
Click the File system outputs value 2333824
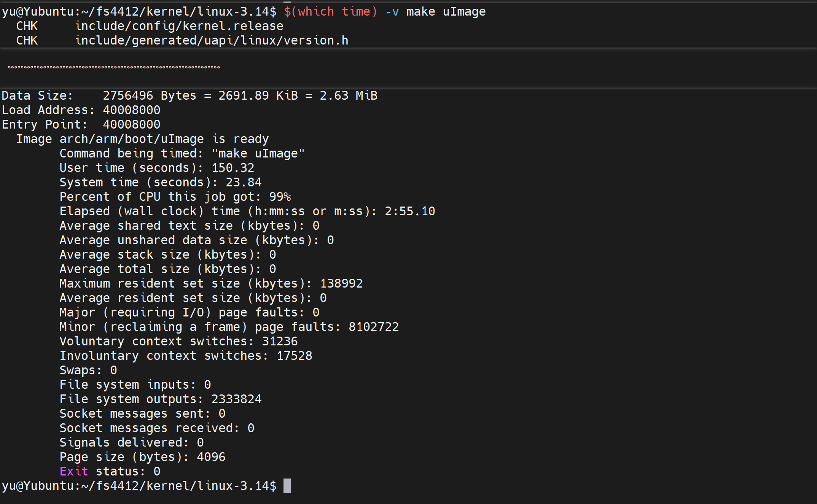pos(236,399)
